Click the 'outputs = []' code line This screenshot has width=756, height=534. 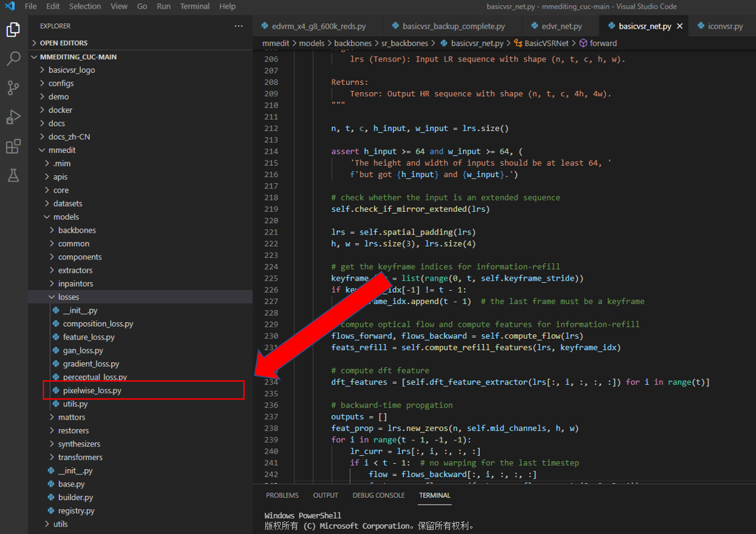(359, 417)
